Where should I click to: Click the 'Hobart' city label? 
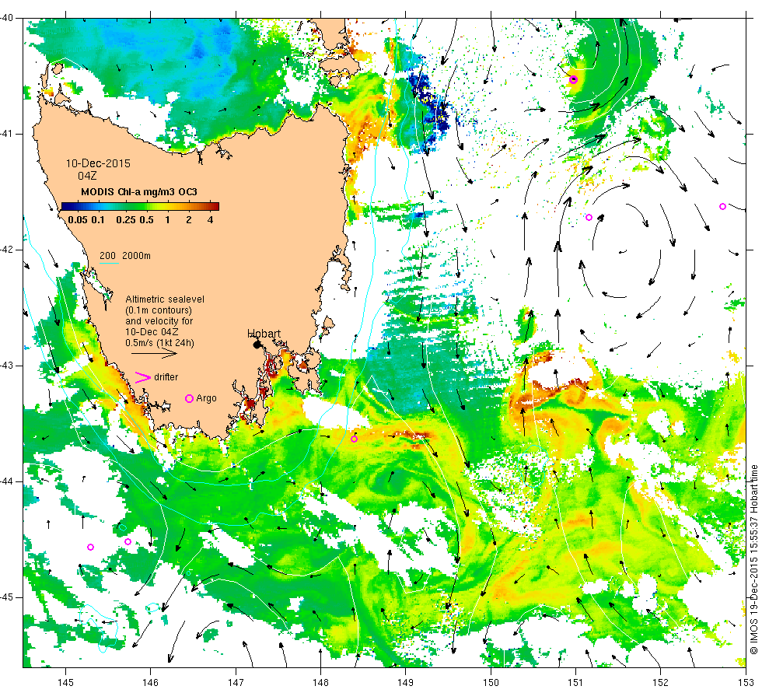[x=264, y=334]
